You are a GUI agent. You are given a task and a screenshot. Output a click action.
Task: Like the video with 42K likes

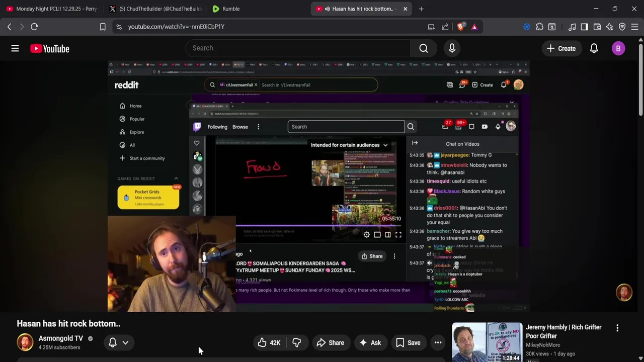(x=269, y=343)
